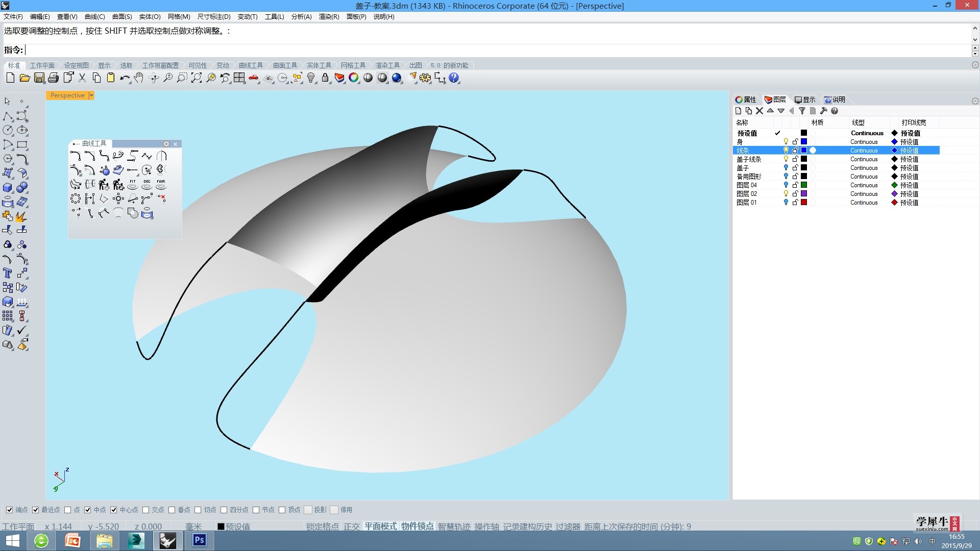The height and width of the screenshot is (551, 980).
Task: Open the 曲线工具 panel gear options
Action: pyautogui.click(x=166, y=144)
